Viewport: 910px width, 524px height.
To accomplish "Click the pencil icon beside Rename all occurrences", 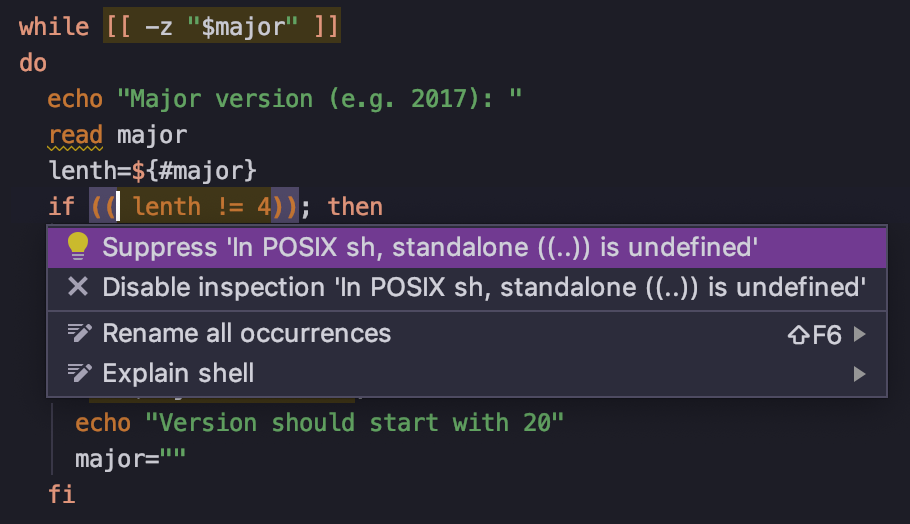I will tap(77, 333).
